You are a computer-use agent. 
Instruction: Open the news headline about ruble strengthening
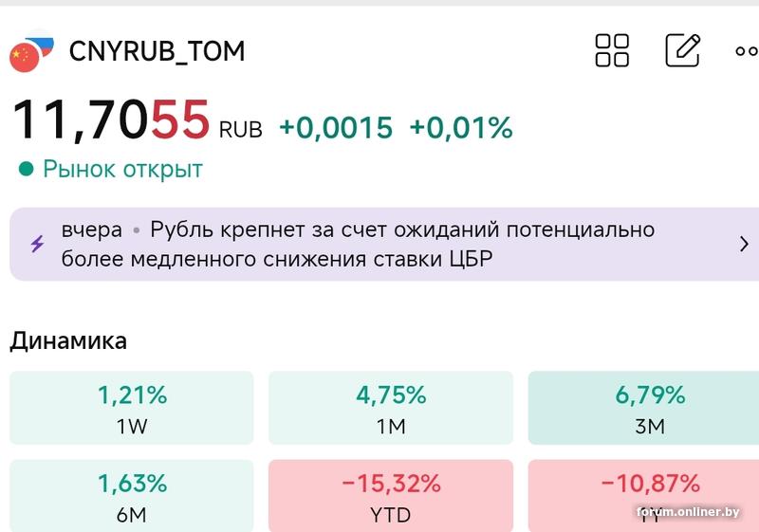[x=357, y=244]
